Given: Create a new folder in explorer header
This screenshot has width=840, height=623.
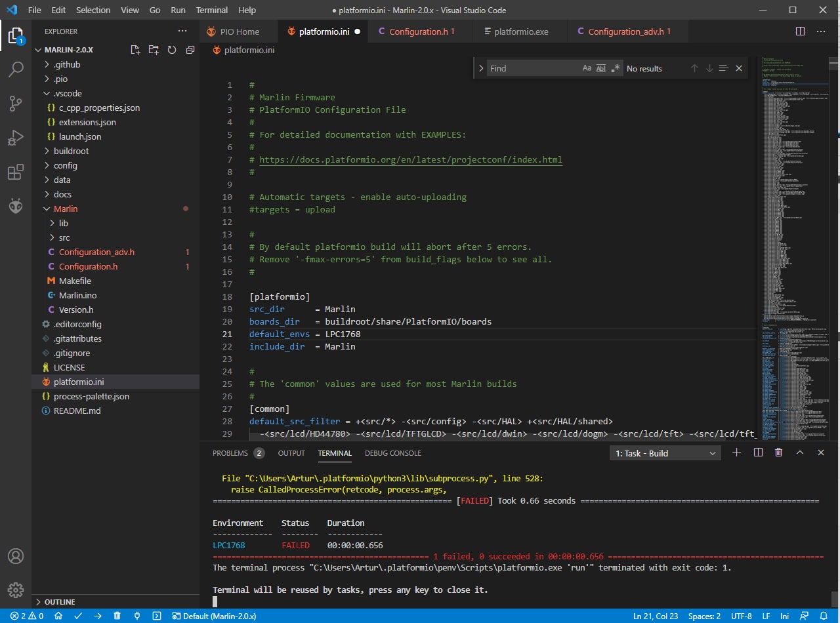Looking at the screenshot, I should [154, 50].
